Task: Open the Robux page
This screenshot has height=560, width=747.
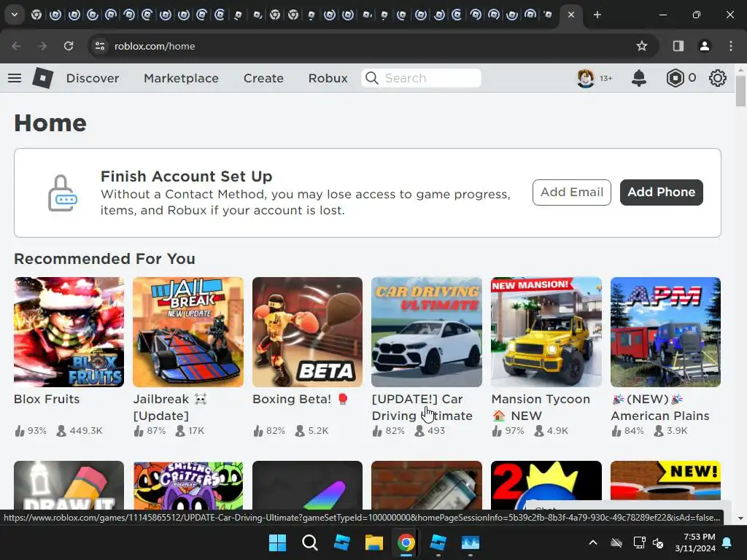Action: pyautogui.click(x=328, y=78)
